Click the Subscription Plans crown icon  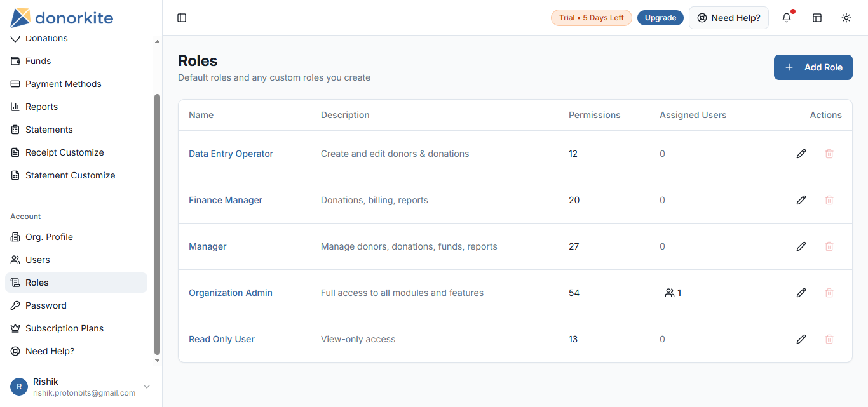[x=15, y=328]
